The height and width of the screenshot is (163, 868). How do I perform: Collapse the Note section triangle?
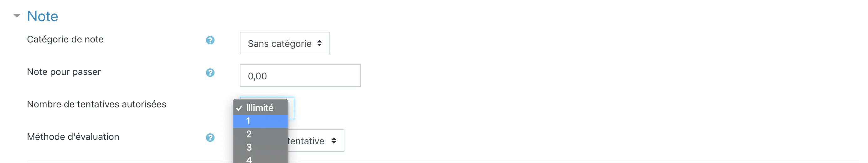(17, 16)
